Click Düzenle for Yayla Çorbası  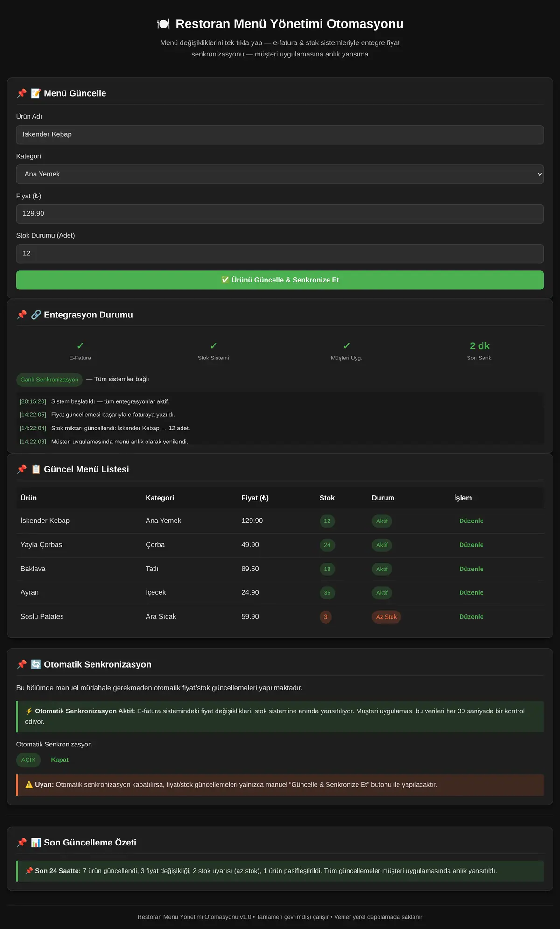(x=471, y=545)
